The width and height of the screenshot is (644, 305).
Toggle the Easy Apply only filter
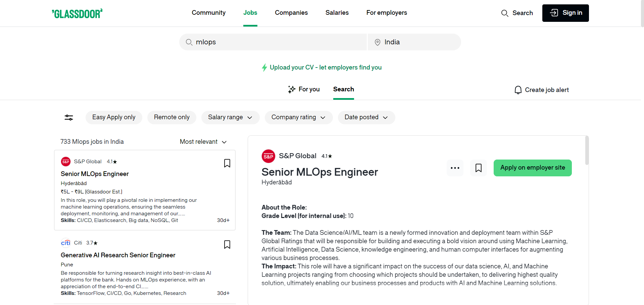[x=114, y=117]
